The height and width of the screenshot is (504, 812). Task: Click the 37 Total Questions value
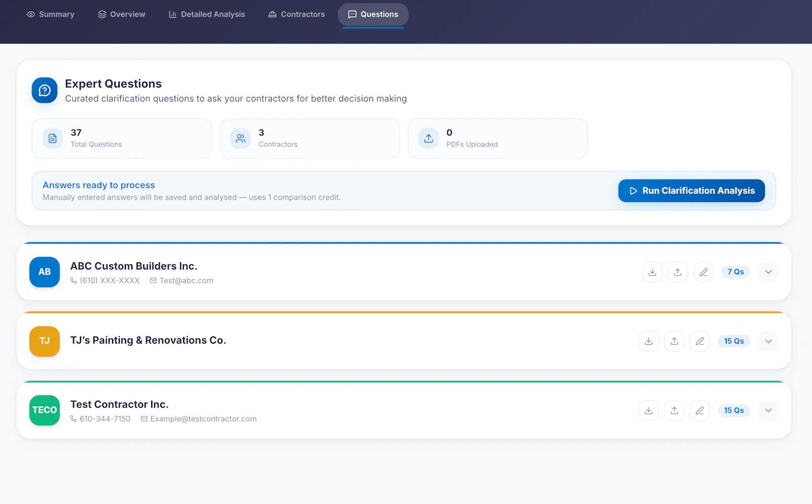pos(76,132)
